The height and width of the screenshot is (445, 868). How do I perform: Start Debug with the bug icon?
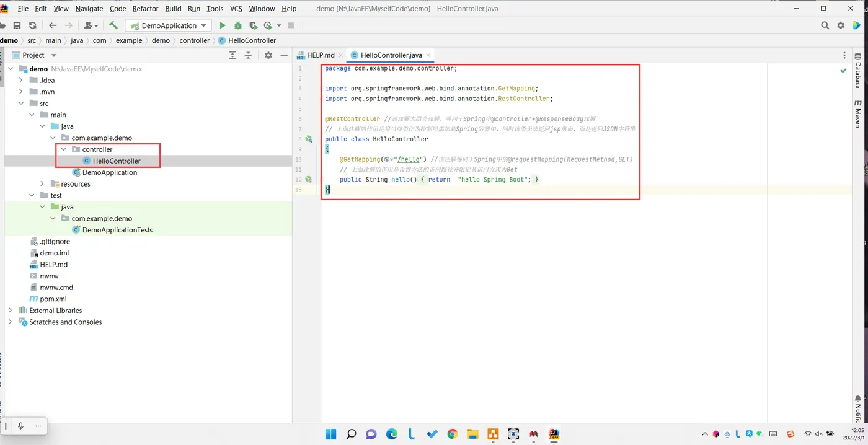coord(238,25)
